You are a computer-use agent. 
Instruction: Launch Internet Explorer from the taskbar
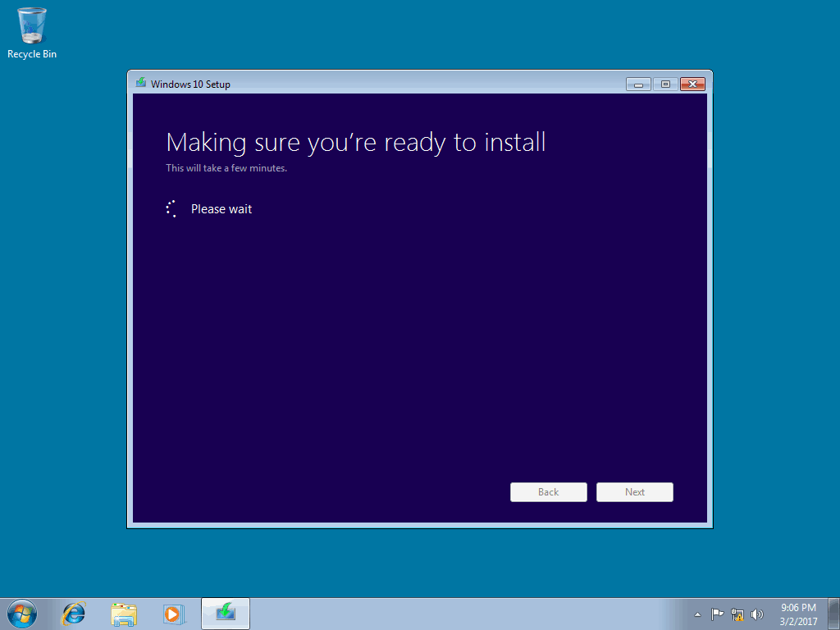73,614
